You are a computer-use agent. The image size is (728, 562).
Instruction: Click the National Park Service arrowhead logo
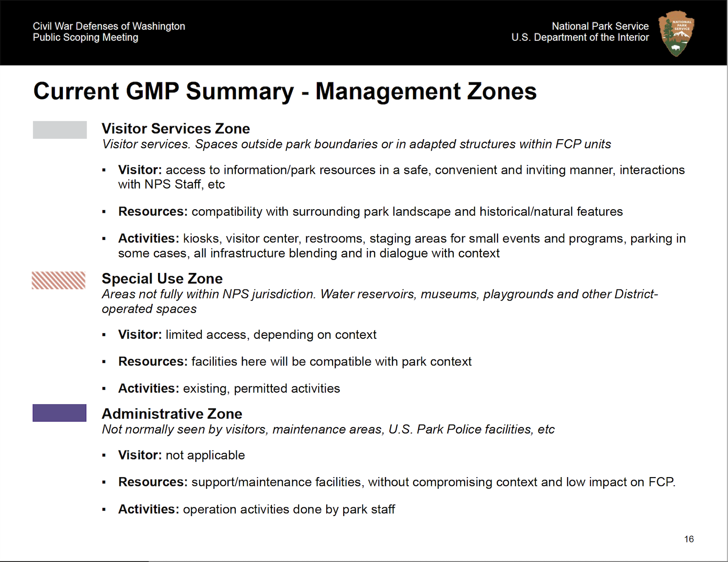point(676,34)
